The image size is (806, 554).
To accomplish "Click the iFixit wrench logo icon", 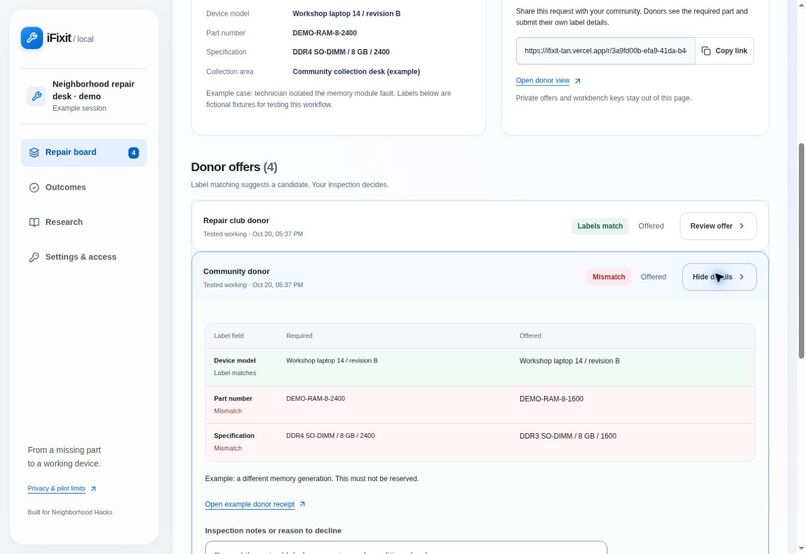I will pos(32,38).
